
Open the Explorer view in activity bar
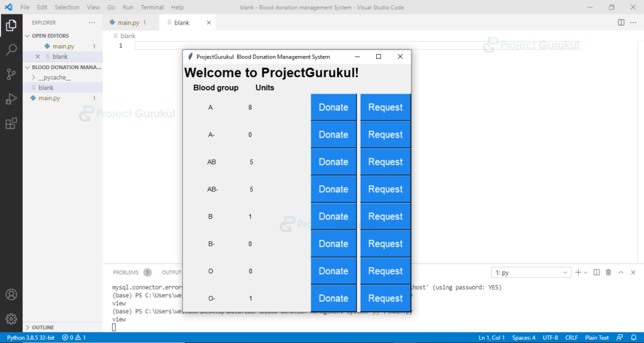[11, 25]
